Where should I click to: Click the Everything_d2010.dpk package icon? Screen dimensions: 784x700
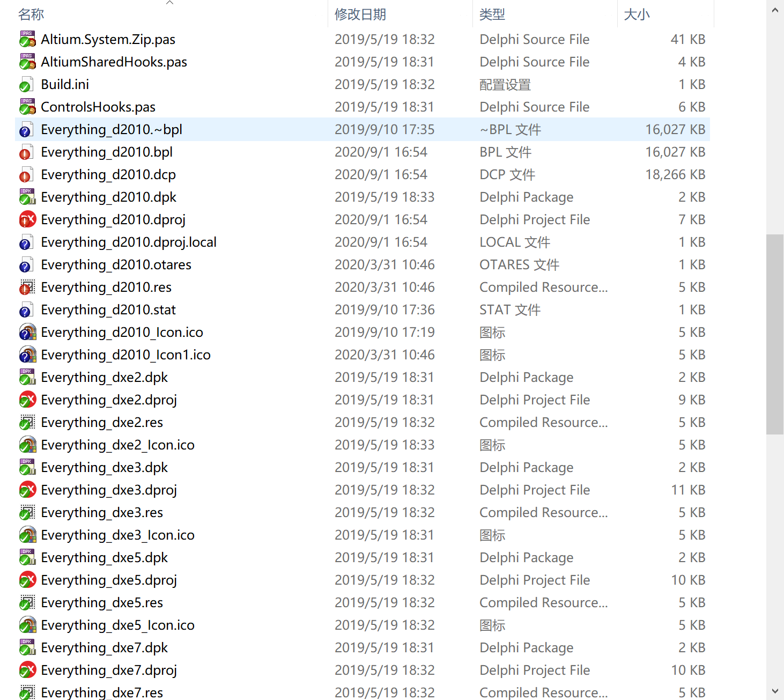pos(27,197)
